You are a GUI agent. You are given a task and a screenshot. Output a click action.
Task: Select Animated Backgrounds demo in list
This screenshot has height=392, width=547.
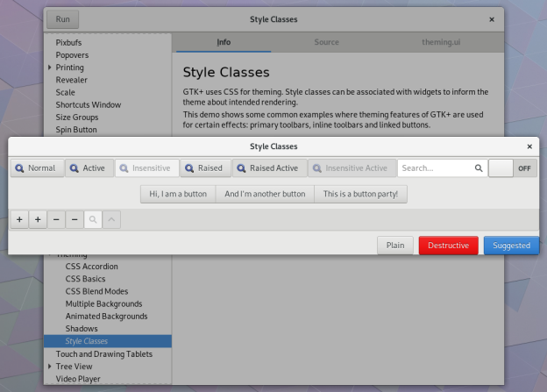106,316
